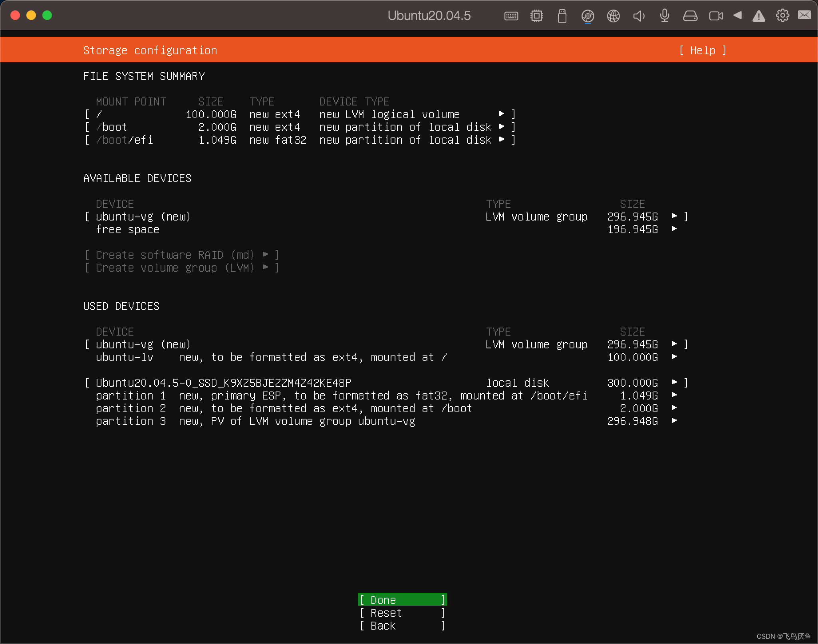Screen dimensions: 818x644
Task: Click the envelope icon in toolbar
Action: tap(804, 15)
